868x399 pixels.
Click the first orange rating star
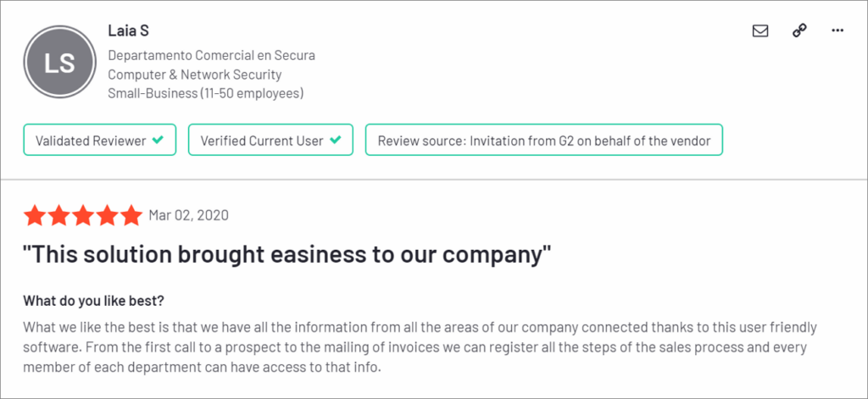click(36, 215)
